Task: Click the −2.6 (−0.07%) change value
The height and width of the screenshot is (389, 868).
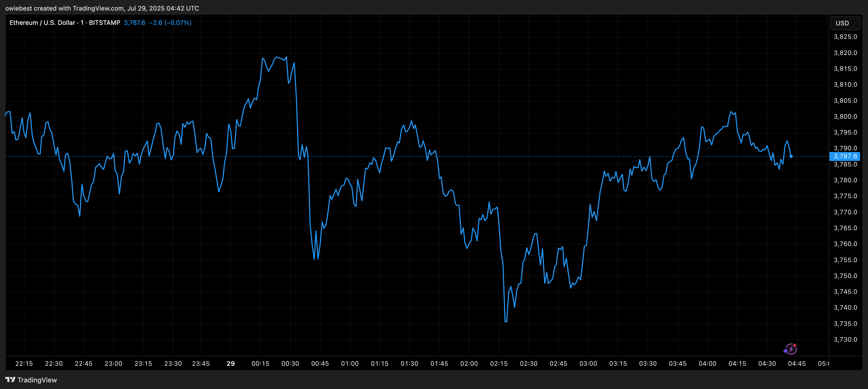Action: click(x=170, y=22)
